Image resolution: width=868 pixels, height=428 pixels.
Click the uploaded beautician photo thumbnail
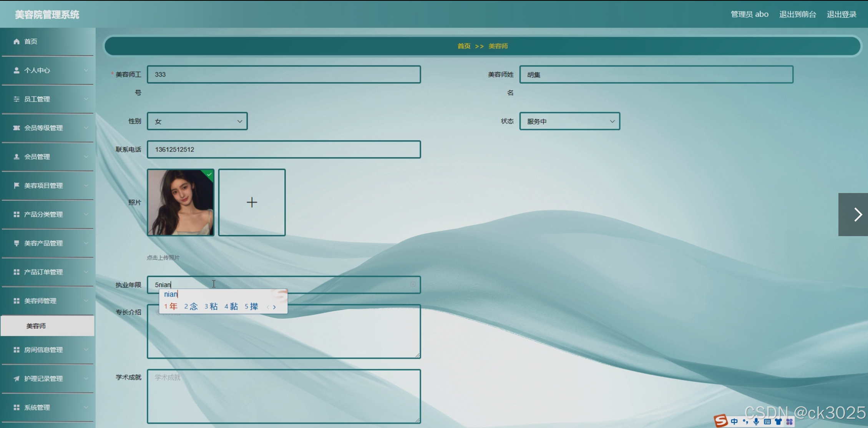[181, 202]
